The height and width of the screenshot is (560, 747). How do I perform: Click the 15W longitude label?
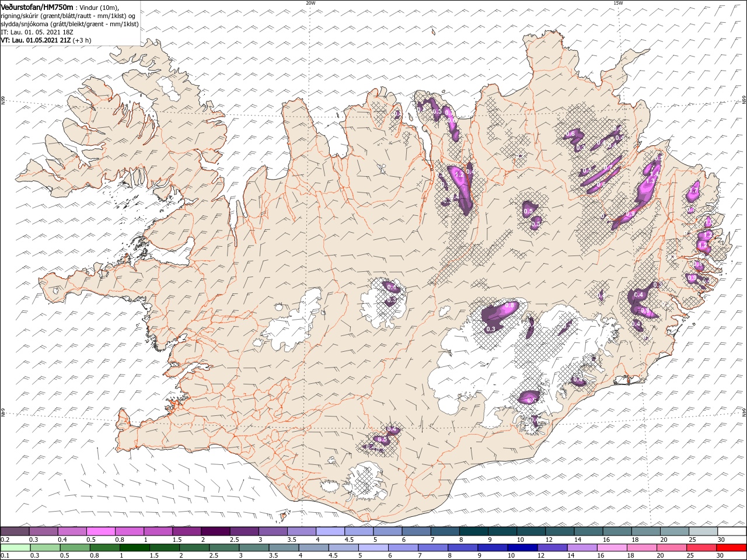[x=618, y=3]
